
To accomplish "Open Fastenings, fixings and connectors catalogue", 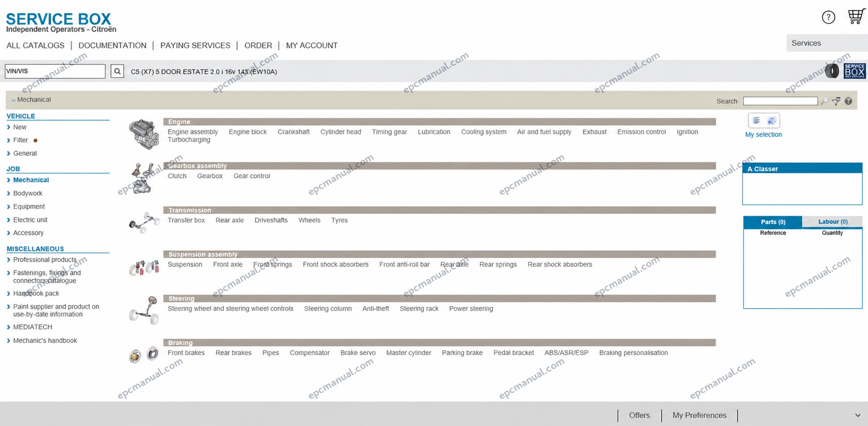I will coord(47,276).
